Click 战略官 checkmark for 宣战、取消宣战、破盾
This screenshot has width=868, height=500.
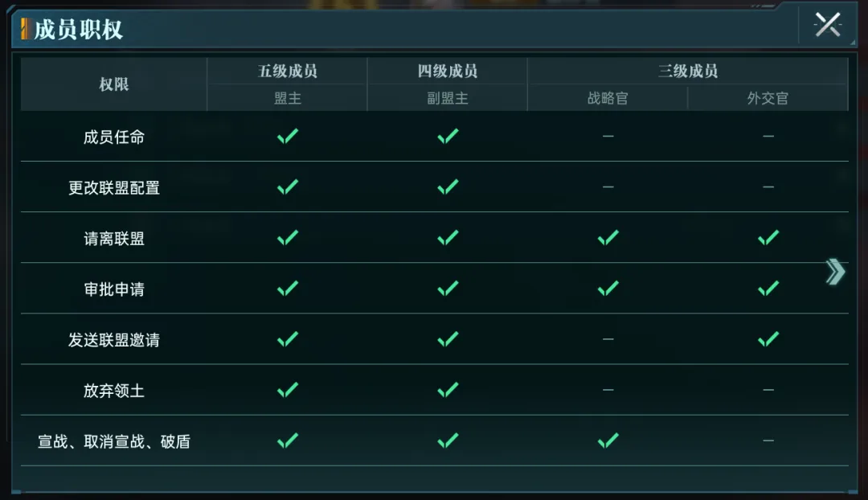click(608, 441)
